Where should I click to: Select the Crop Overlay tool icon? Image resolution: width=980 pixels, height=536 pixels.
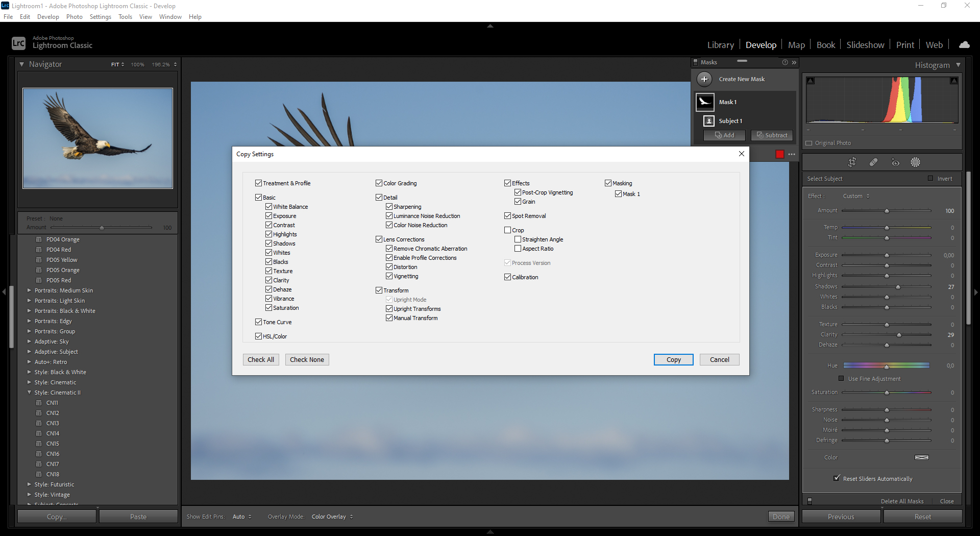coord(852,162)
